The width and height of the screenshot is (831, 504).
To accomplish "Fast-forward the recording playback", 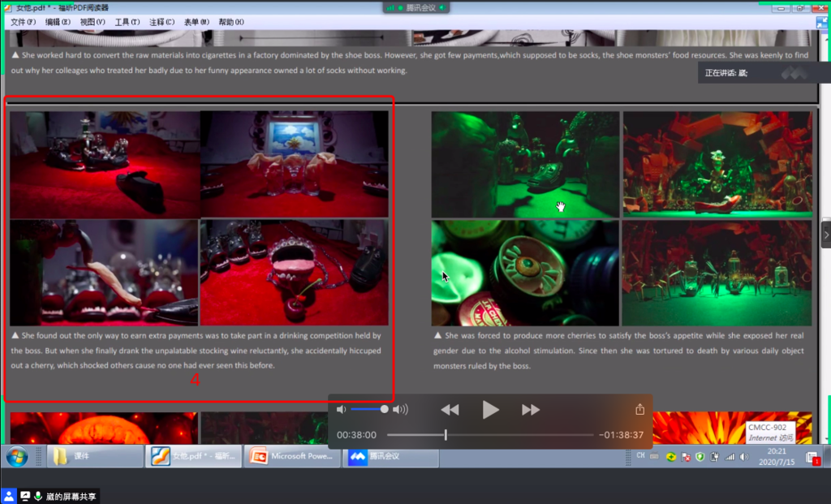I will [531, 410].
